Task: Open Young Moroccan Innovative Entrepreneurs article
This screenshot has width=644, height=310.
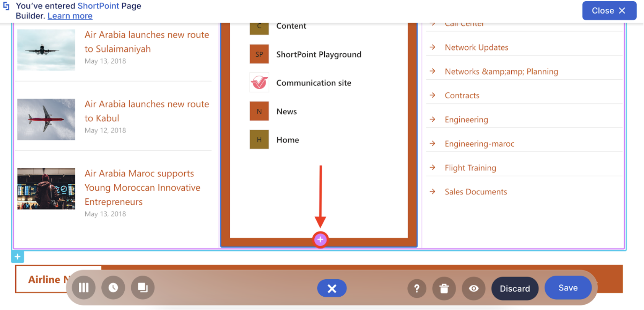Action: [142, 188]
